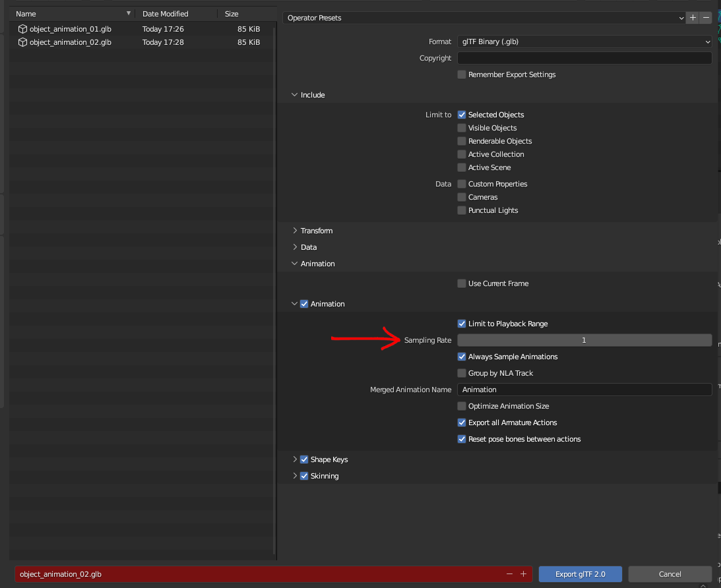
Task: Click the remove operator preset minus icon
Action: [706, 18]
